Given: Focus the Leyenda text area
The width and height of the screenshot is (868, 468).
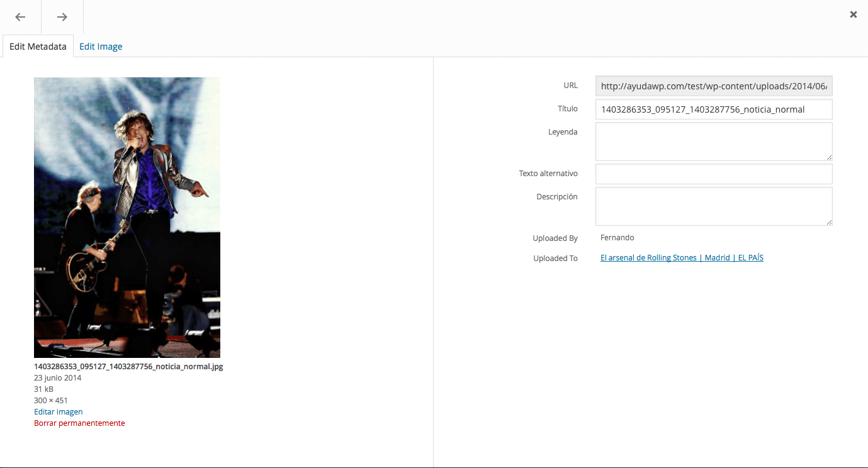Looking at the screenshot, I should click(714, 142).
